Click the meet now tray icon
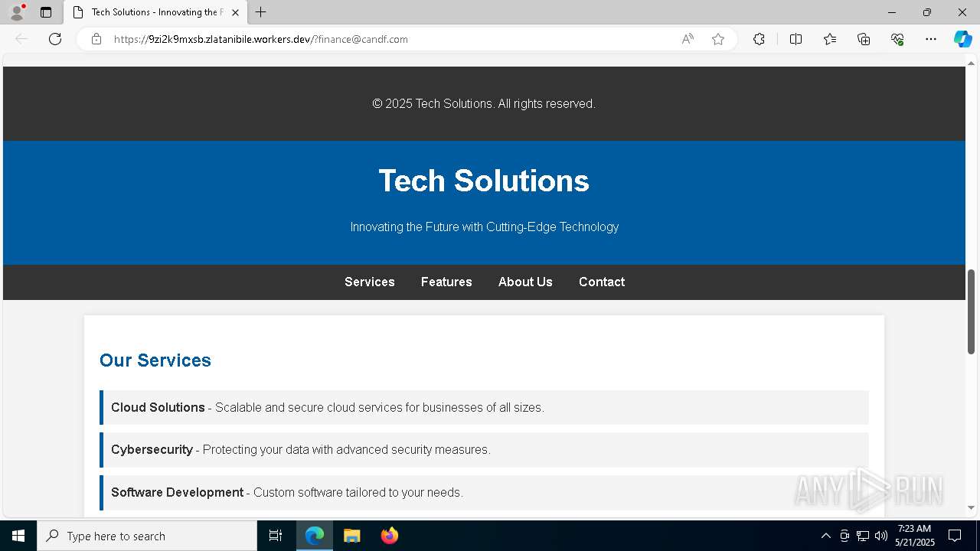980x551 pixels. [x=844, y=536]
